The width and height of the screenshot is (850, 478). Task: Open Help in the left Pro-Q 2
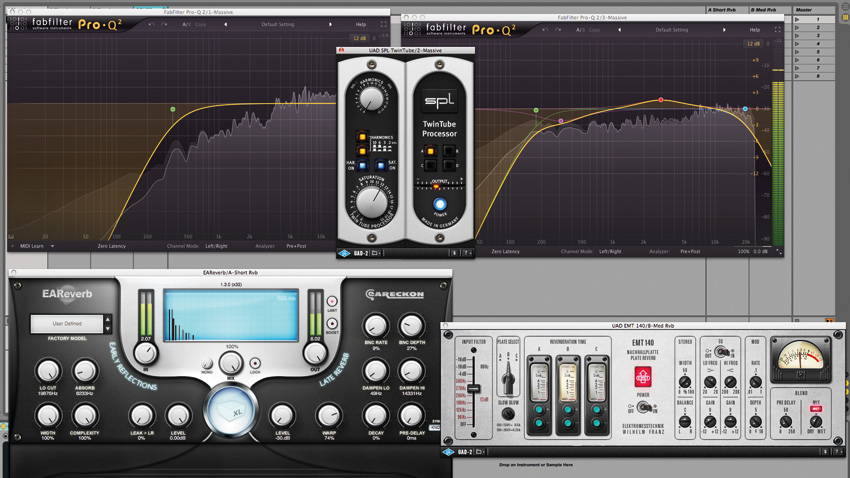360,24
